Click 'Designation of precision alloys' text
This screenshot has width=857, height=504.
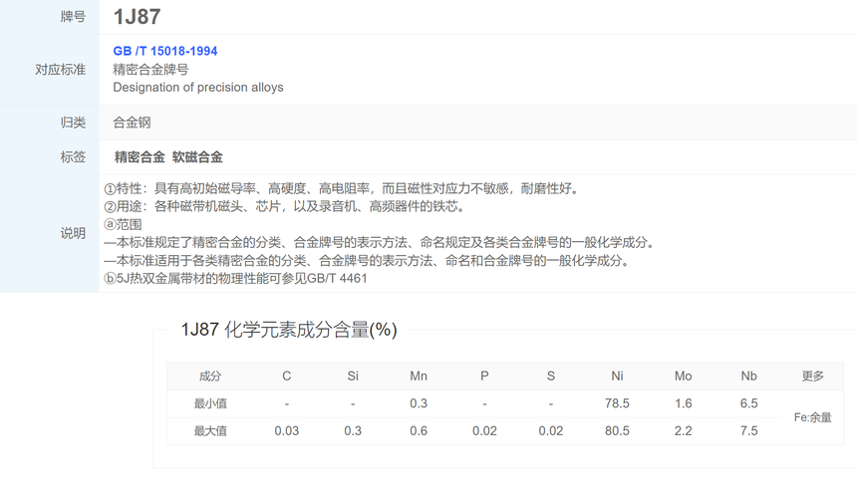tap(198, 88)
